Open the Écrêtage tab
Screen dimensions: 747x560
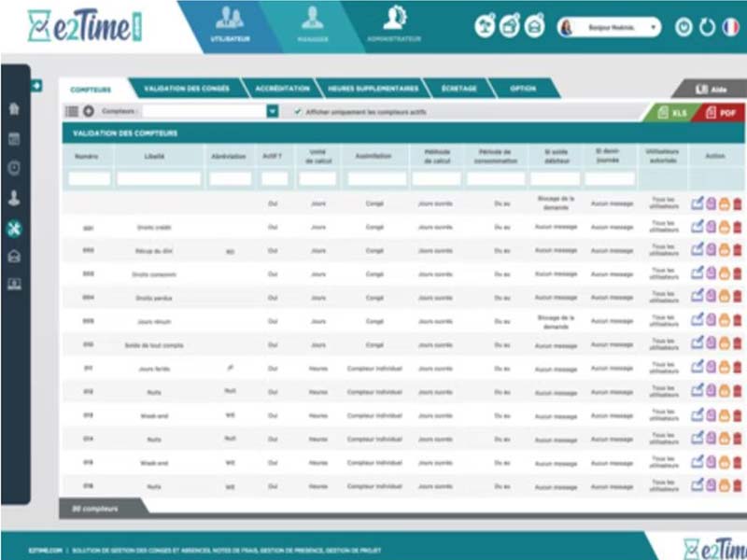point(458,89)
